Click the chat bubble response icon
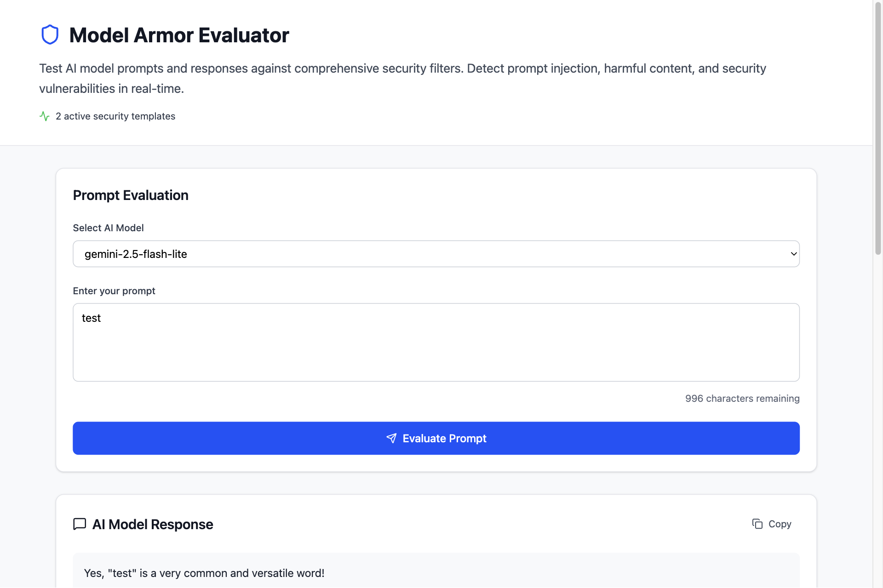 pyautogui.click(x=80, y=524)
